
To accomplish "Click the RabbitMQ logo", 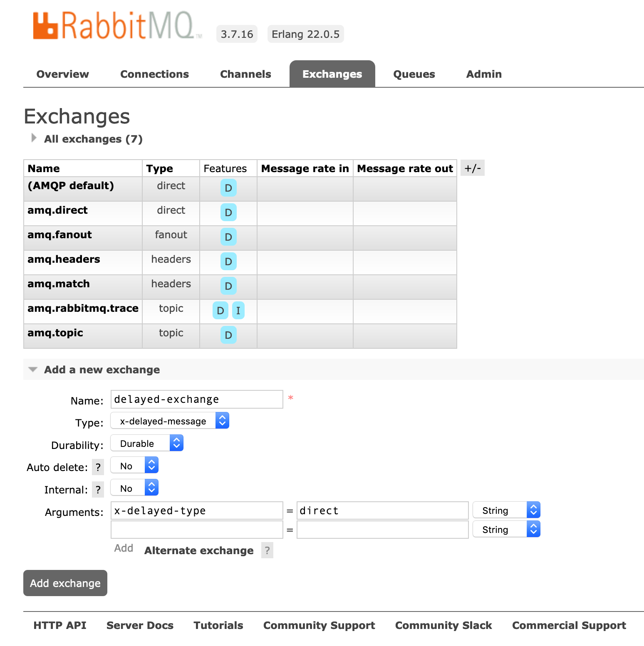I will 116,26.
